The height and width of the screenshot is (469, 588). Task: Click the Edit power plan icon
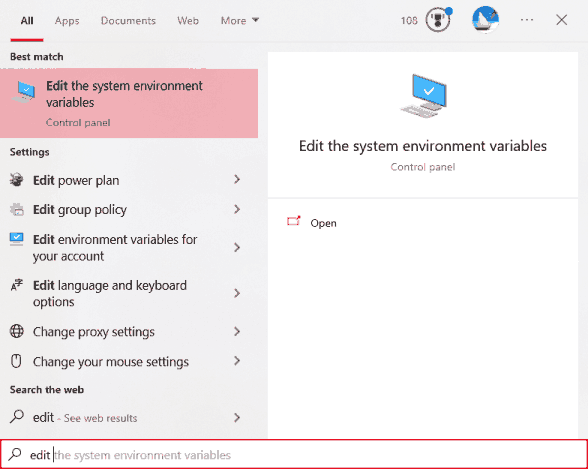click(16, 180)
